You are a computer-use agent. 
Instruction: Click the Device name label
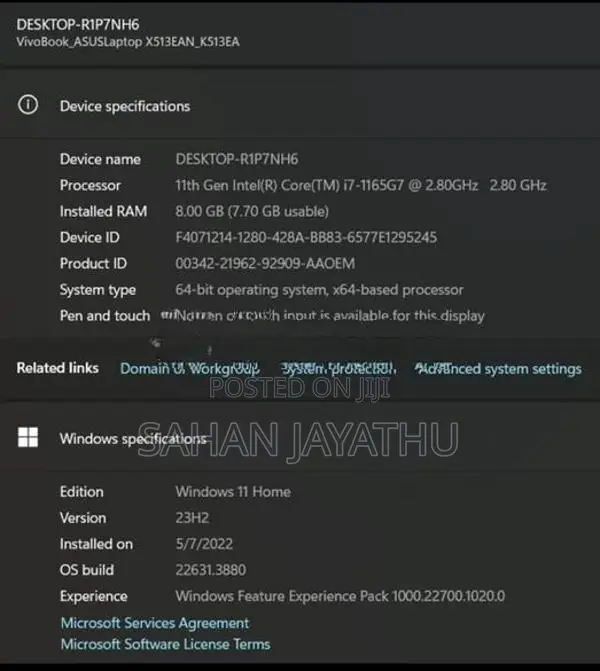click(100, 159)
